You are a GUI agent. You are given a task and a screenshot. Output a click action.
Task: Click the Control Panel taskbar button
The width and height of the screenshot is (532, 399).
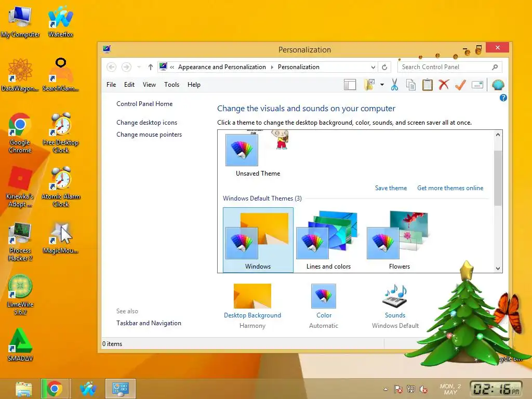tap(121, 389)
